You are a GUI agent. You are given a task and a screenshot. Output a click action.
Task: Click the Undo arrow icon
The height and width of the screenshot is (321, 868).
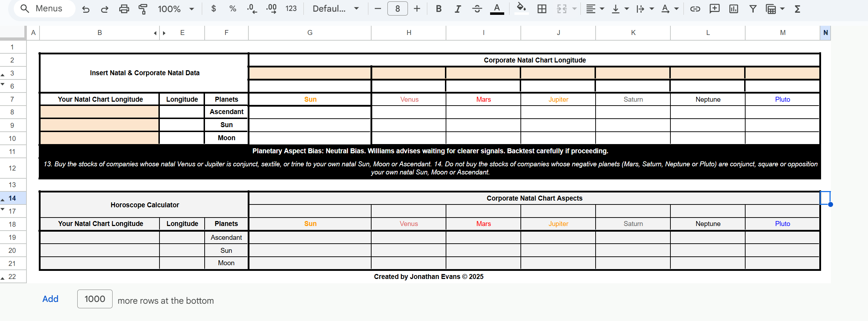tap(85, 9)
